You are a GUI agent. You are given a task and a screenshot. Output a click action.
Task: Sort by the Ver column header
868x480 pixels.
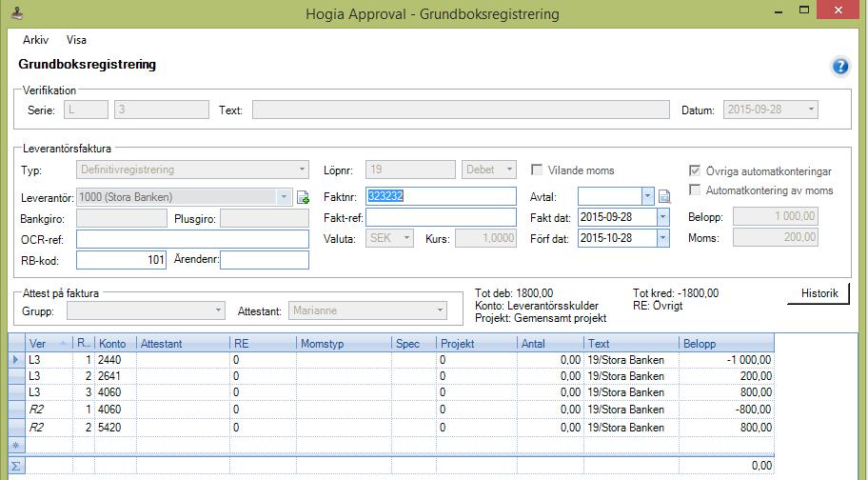click(49, 343)
